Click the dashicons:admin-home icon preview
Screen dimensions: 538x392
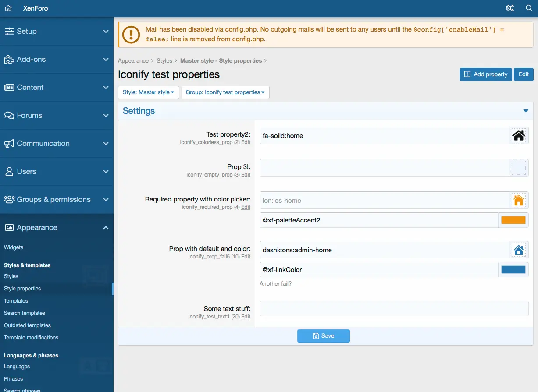[x=519, y=249]
